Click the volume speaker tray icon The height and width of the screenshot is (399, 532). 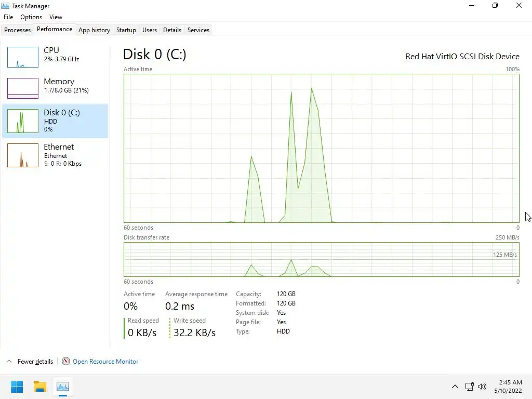pyautogui.click(x=482, y=387)
